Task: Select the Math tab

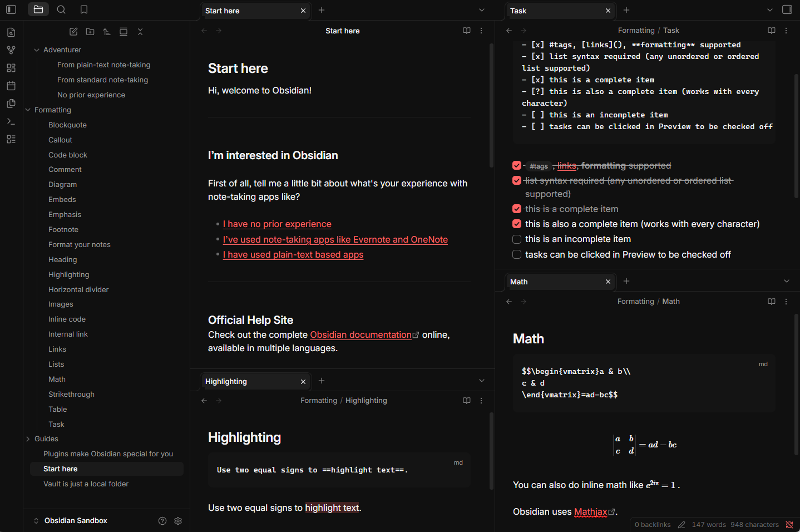Action: 561,282
